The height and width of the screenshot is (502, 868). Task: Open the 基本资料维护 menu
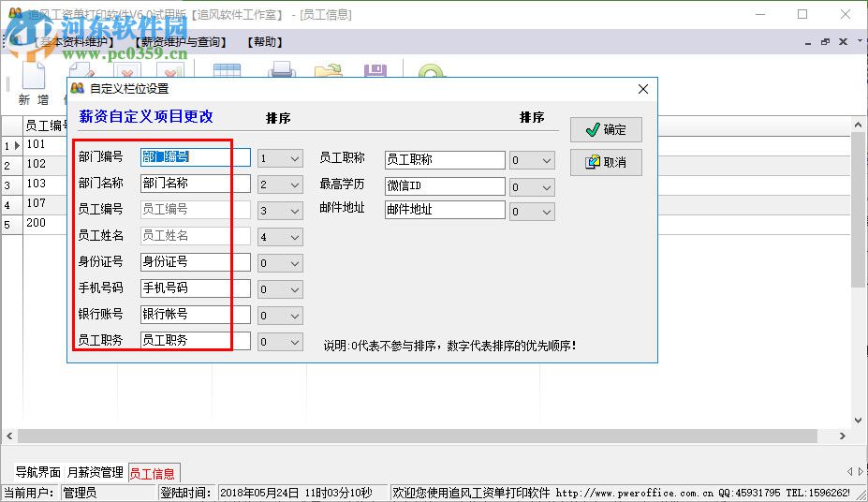click(74, 42)
